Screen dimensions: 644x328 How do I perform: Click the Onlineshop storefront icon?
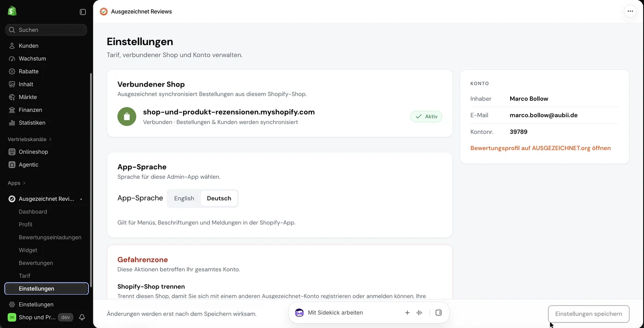tap(12, 152)
